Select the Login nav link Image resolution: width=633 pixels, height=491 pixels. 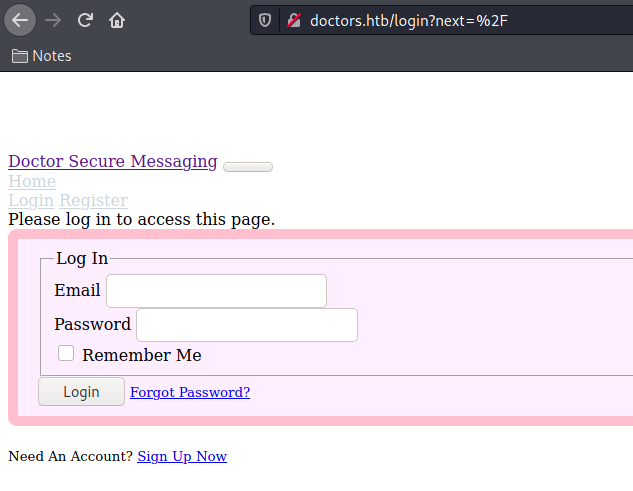(x=31, y=200)
